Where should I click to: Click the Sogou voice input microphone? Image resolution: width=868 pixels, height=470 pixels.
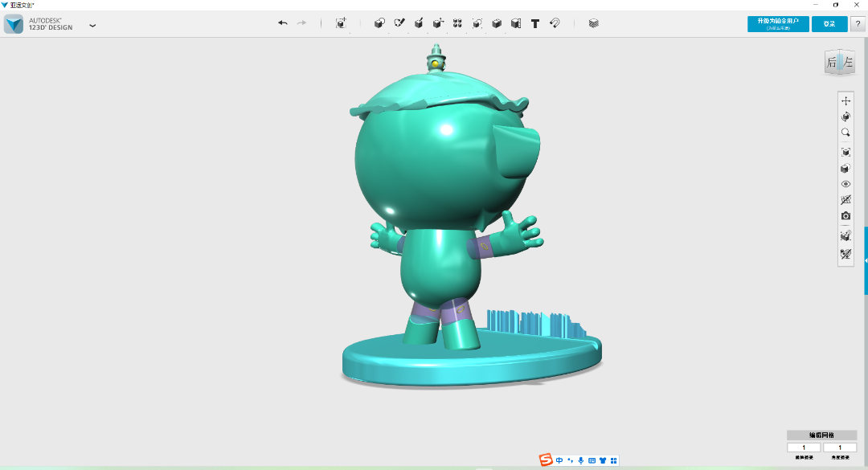581,460
